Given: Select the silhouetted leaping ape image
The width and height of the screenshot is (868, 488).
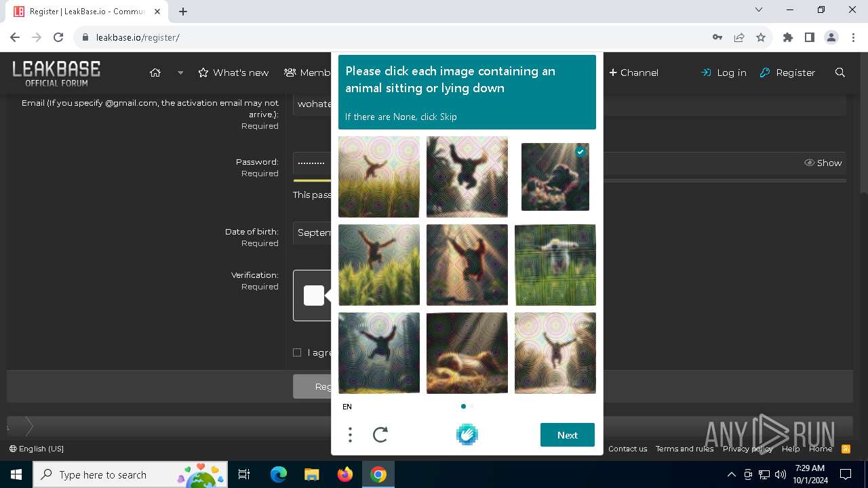Looking at the screenshot, I should (x=467, y=177).
